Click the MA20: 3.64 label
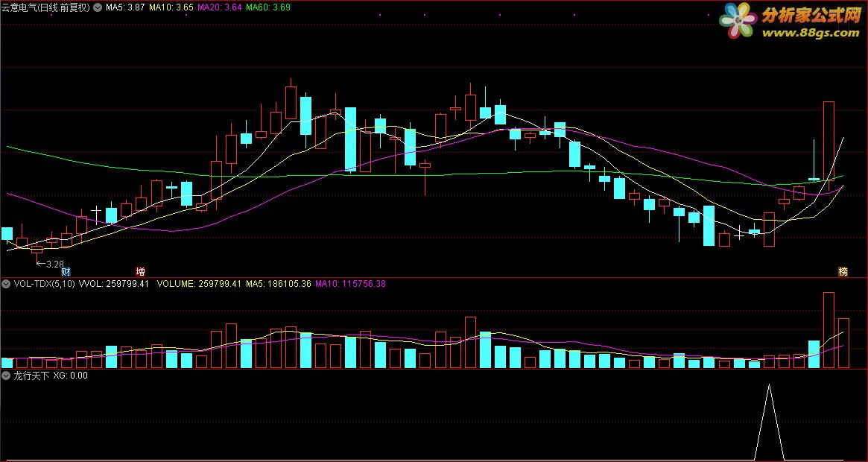 click(219, 7)
